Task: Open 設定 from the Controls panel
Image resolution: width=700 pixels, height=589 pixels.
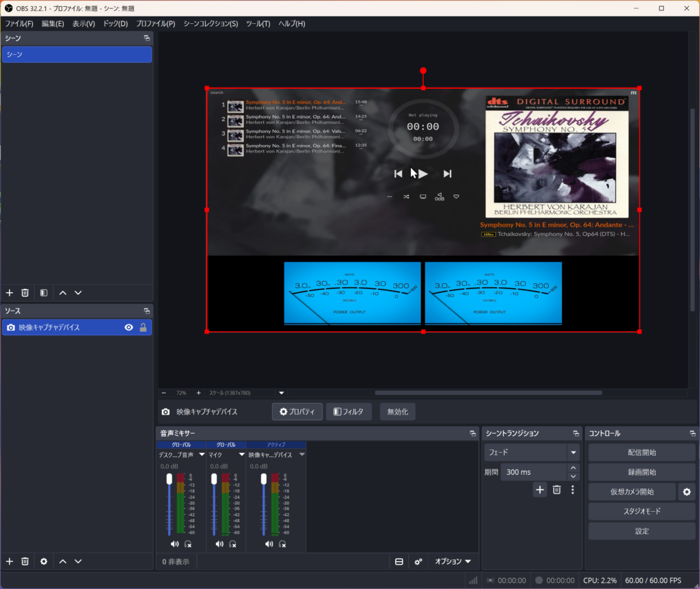Action: click(641, 531)
